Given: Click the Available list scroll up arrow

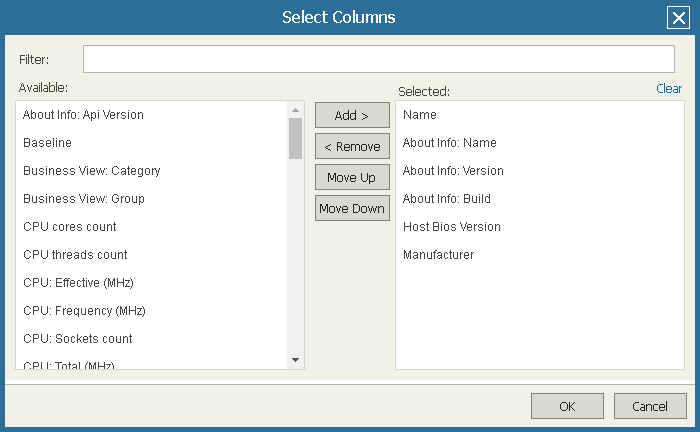Looking at the screenshot, I should pos(295,110).
